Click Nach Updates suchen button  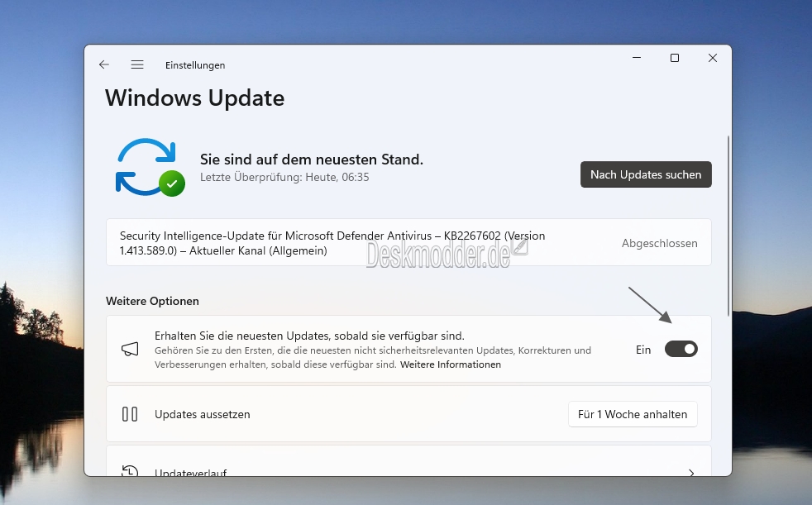pyautogui.click(x=646, y=175)
